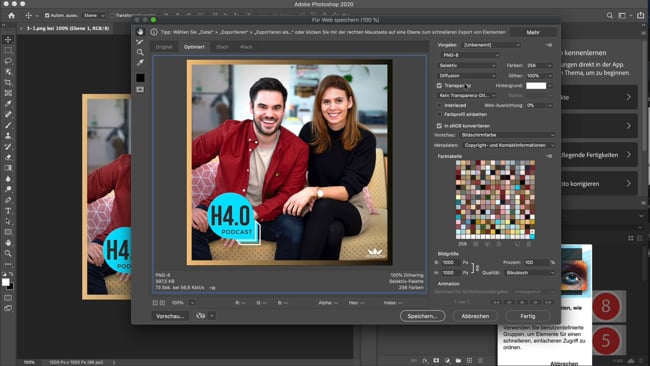Open the Qualität Bikubisch dropdown
The image size is (650, 366).
529,273
